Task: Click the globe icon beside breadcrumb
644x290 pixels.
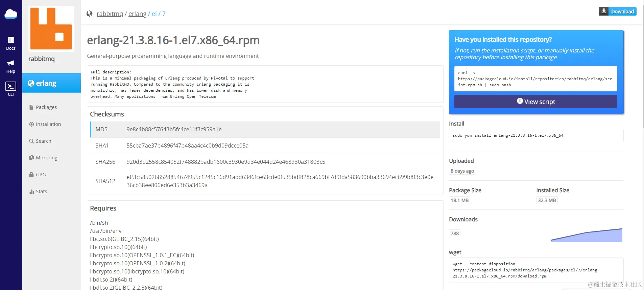Action: coord(90,14)
